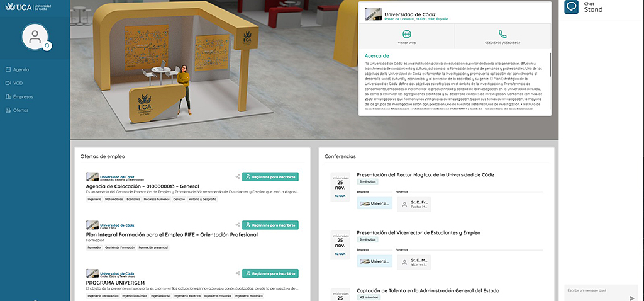Select Ofertas in the sidebar menu
Image resolution: width=644 pixels, height=301 pixels.
pyautogui.click(x=21, y=110)
